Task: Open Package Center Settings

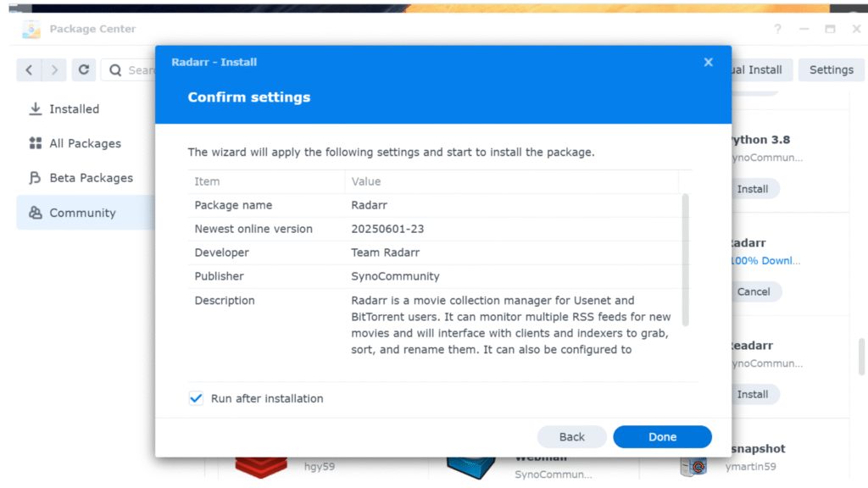Action: 831,69
